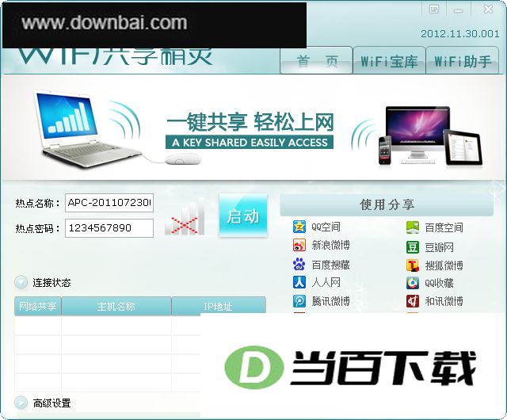This screenshot has width=507, height=420.
Task: Click the 主机名称 column header
Action: 116,306
